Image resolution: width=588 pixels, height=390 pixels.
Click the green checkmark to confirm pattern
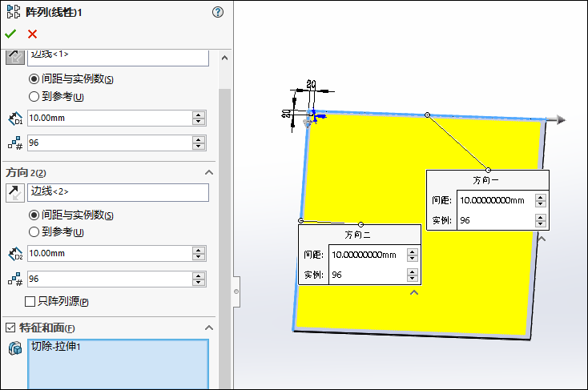pyautogui.click(x=10, y=34)
